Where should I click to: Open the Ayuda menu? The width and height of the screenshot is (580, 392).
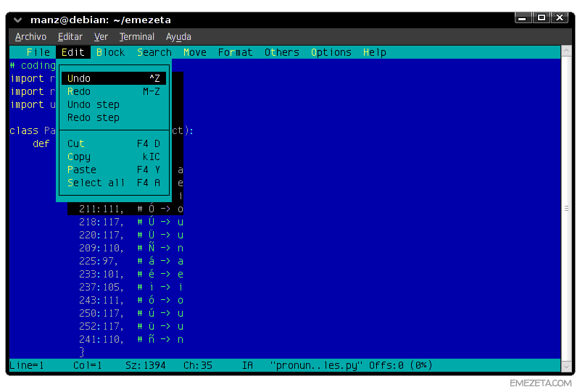click(x=178, y=37)
